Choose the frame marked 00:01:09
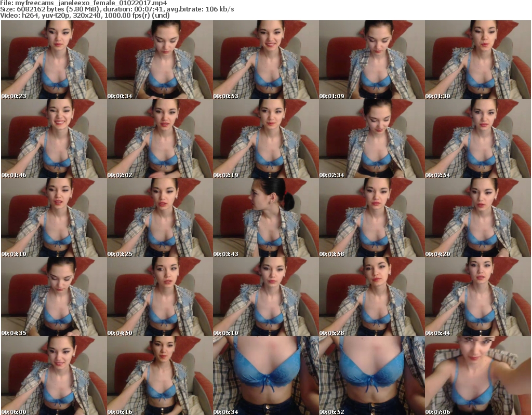 [x=372, y=60]
